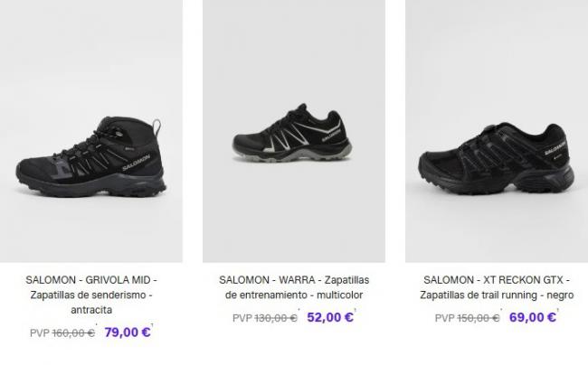Click footnote mark after crossed-out 130,00 €
Viewport: 588px width, 365px height.
[299, 310]
